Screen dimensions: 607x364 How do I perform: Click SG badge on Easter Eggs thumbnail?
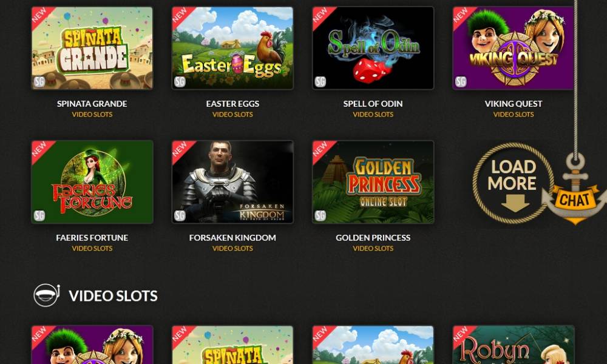tap(180, 82)
